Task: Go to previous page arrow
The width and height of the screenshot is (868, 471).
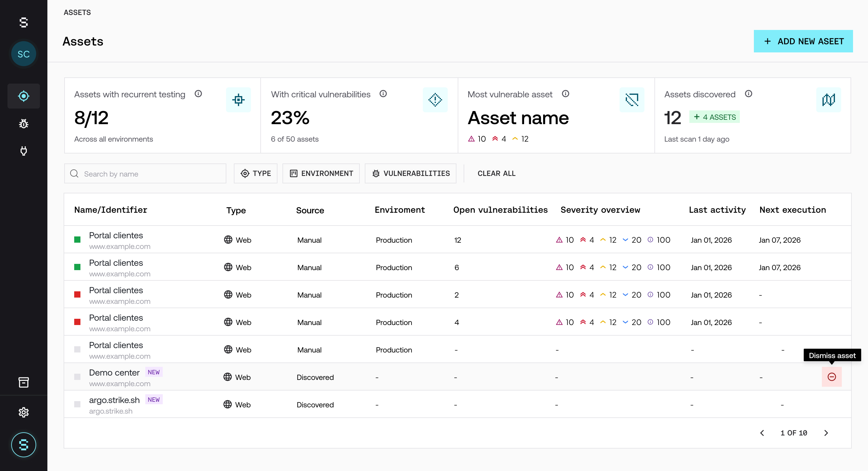Action: click(x=762, y=433)
